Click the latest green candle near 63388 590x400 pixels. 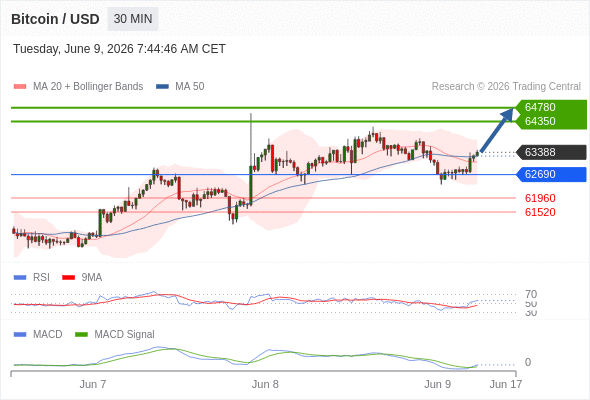477,153
